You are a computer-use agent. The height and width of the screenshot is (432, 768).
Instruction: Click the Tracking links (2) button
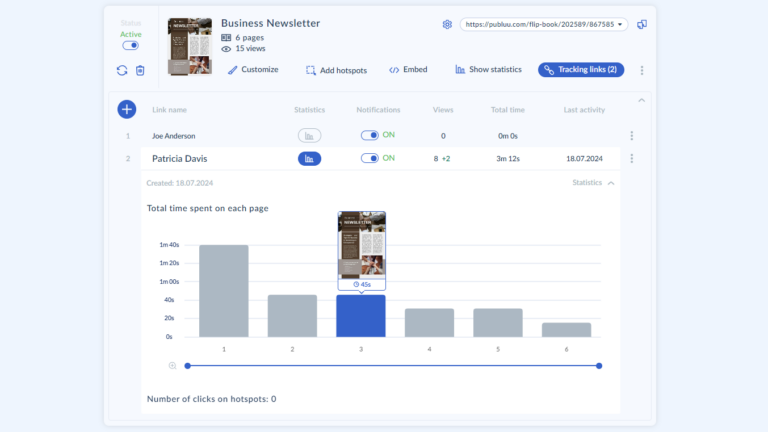pyautogui.click(x=581, y=70)
